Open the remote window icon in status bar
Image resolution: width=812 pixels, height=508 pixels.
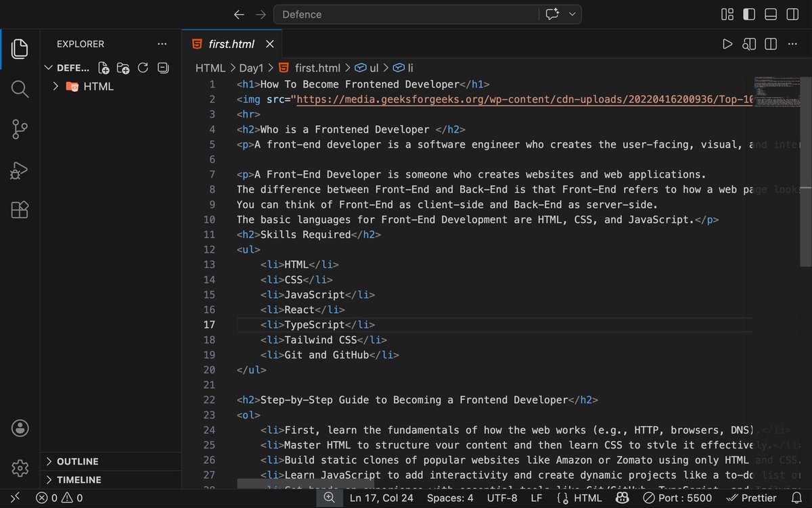[x=15, y=498]
